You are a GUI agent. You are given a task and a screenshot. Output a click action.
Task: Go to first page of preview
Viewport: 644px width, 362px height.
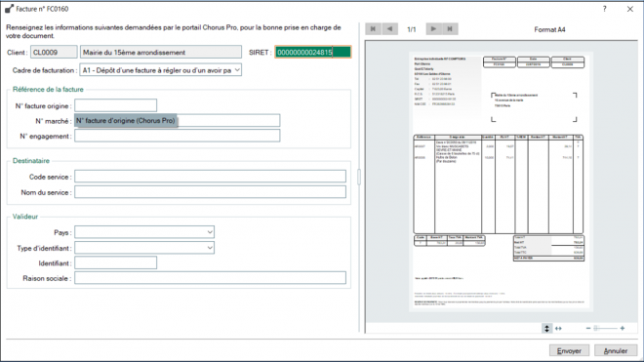pyautogui.click(x=373, y=28)
